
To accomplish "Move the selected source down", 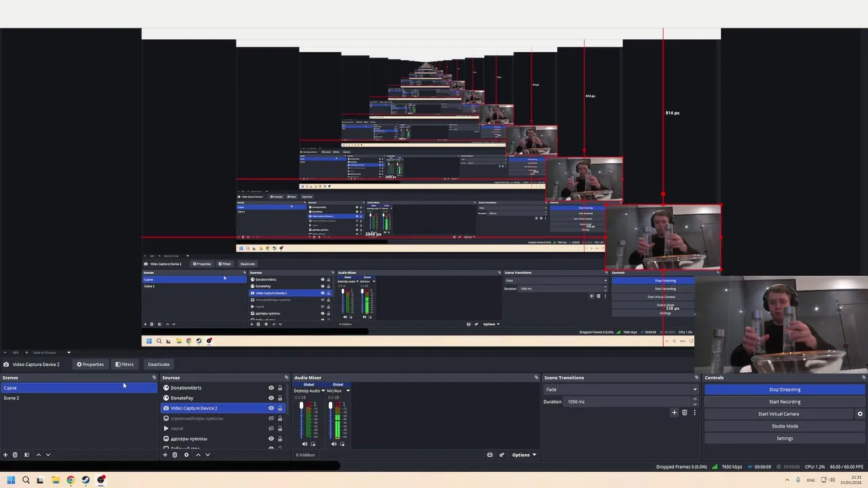I will pos(208,455).
